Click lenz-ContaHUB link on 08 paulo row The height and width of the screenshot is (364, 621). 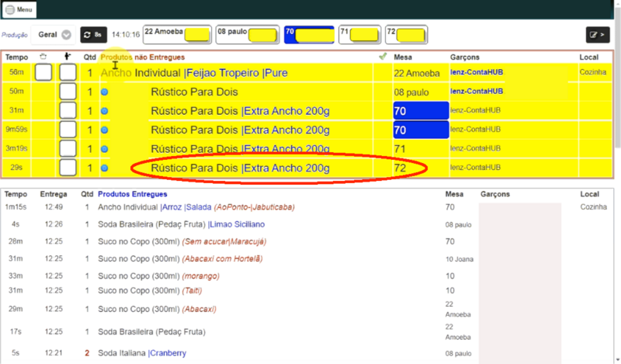[477, 91]
